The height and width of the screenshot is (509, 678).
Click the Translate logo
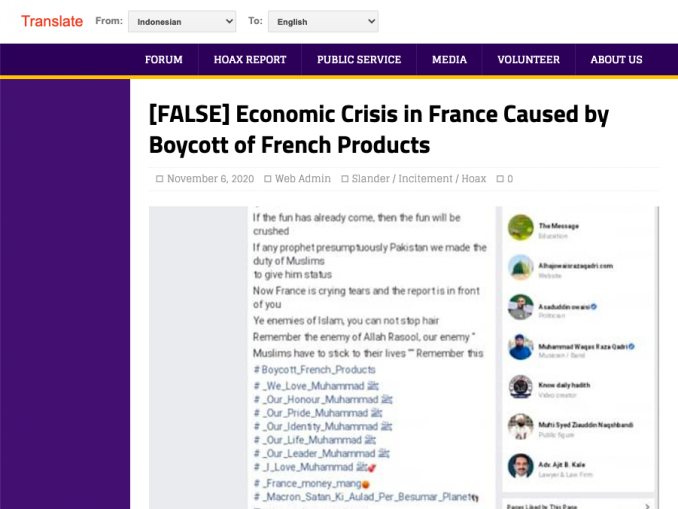52,21
